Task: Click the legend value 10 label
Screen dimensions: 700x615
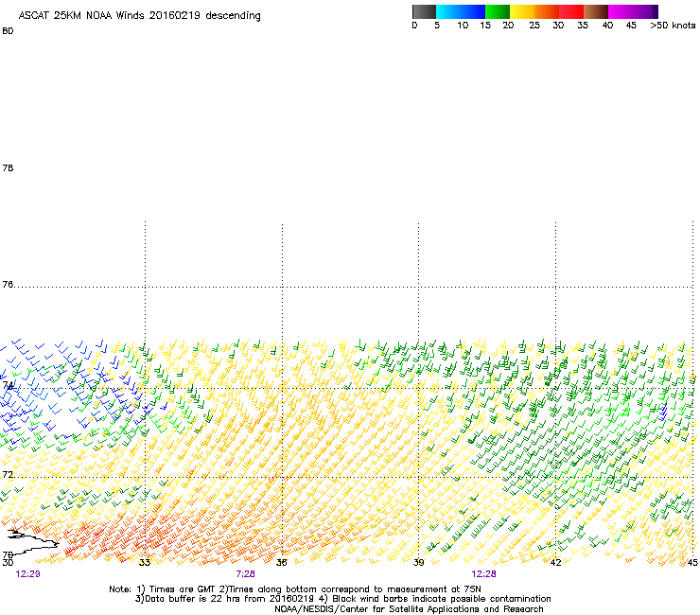Action: pyautogui.click(x=463, y=26)
